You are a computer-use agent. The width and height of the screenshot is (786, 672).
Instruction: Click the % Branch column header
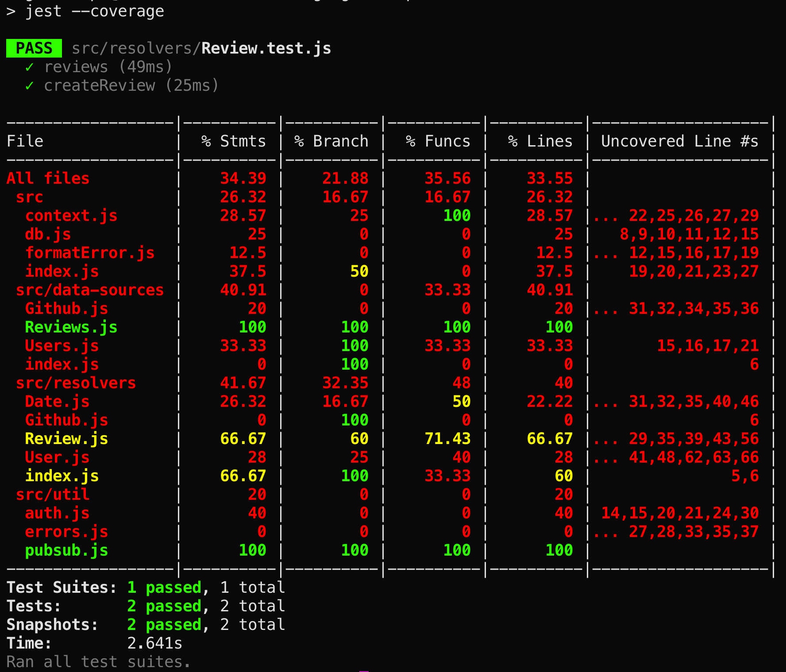click(x=331, y=141)
